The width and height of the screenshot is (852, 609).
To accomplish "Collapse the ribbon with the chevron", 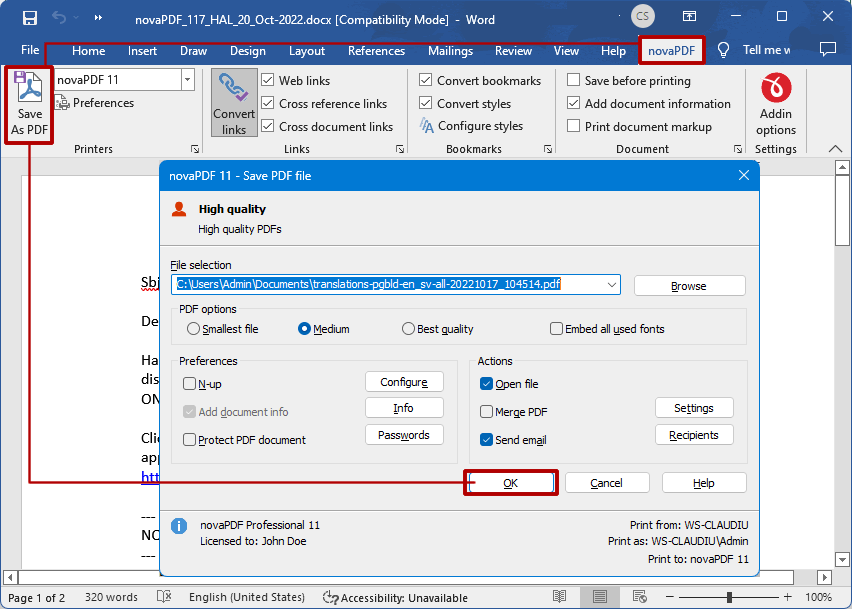I will pos(835,146).
